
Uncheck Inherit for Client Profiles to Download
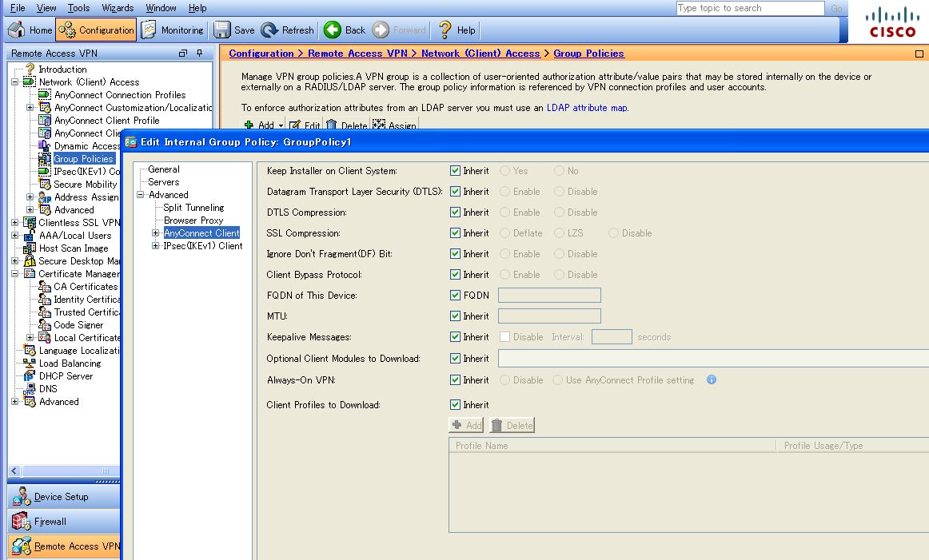pos(455,404)
